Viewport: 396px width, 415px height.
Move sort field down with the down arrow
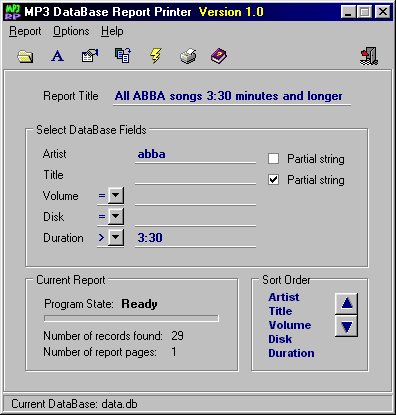tap(346, 326)
